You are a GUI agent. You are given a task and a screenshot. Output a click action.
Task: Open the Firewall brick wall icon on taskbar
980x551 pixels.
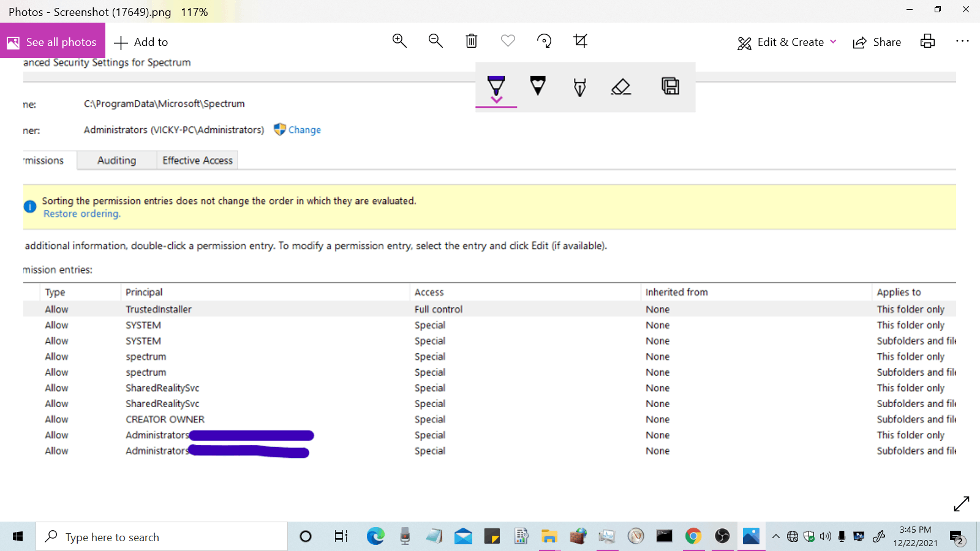(x=578, y=536)
